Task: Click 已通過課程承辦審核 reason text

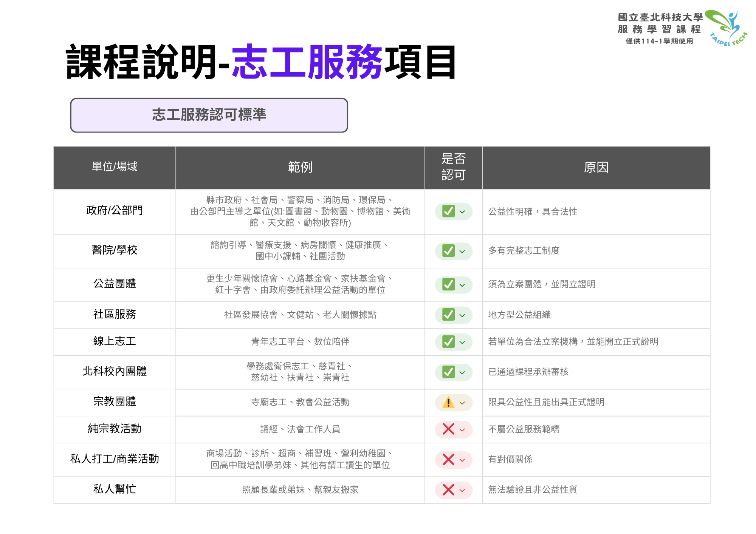Action: pyautogui.click(x=528, y=372)
